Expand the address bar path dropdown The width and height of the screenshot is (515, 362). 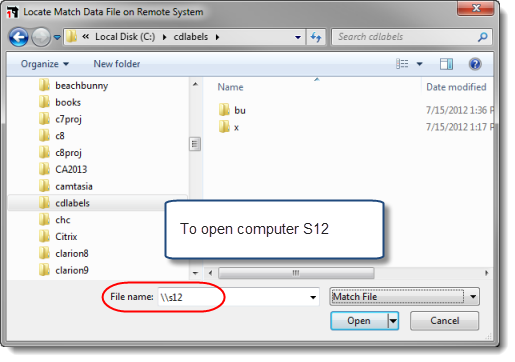(298, 37)
